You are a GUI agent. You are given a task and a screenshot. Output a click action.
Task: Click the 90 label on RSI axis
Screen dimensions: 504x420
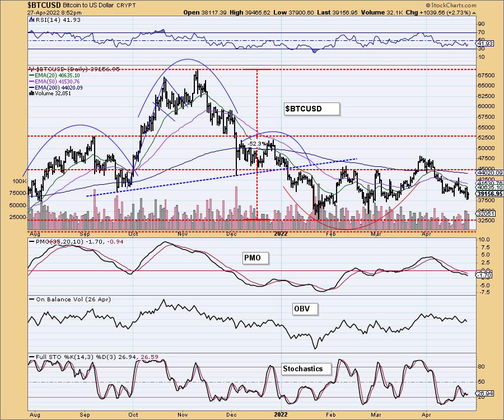coord(482,24)
